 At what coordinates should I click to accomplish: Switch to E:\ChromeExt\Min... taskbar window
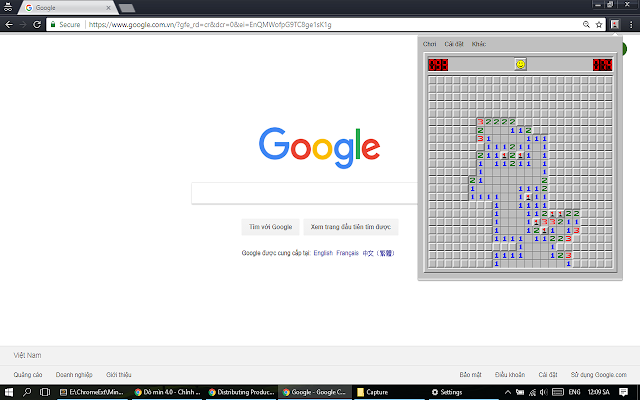tap(92, 392)
